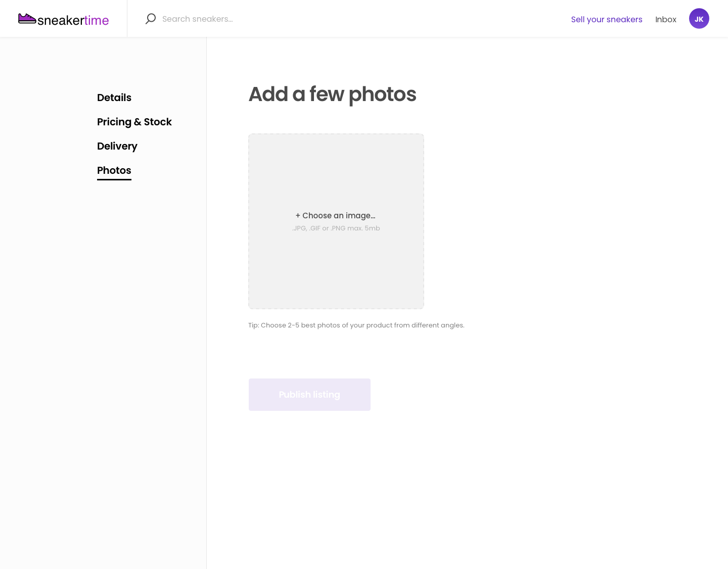Click the Publish listing button
This screenshot has width=728, height=569.
click(x=309, y=395)
